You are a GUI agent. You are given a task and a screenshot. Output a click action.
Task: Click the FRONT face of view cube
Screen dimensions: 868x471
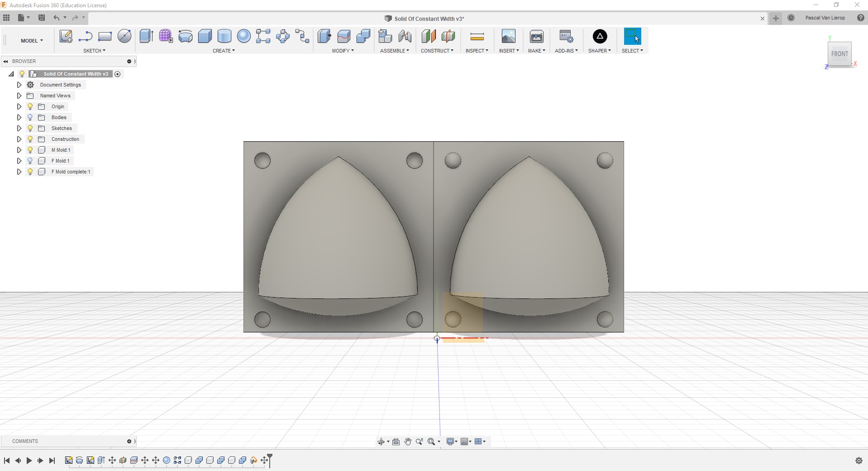click(x=839, y=54)
